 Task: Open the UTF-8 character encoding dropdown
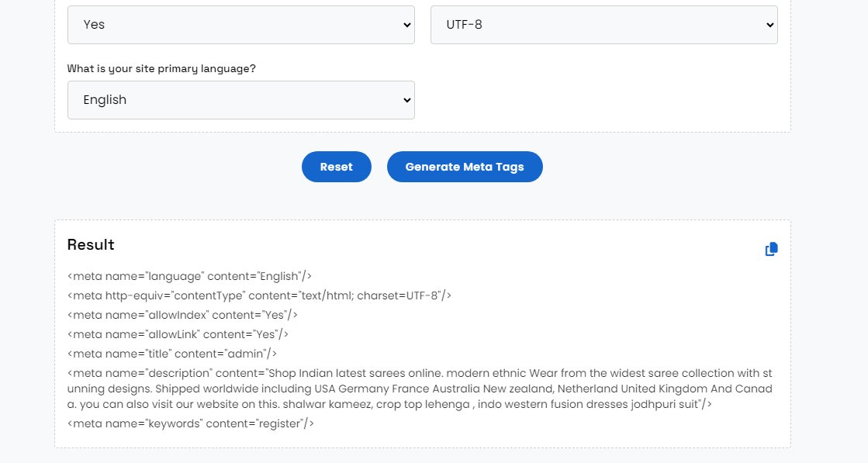pyautogui.click(x=603, y=24)
